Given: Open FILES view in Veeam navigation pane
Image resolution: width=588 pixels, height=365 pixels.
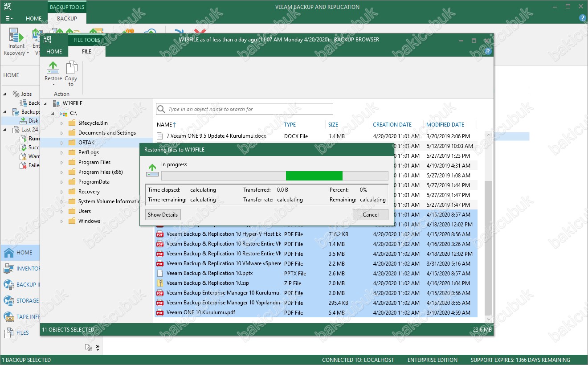Looking at the screenshot, I should point(20,333).
